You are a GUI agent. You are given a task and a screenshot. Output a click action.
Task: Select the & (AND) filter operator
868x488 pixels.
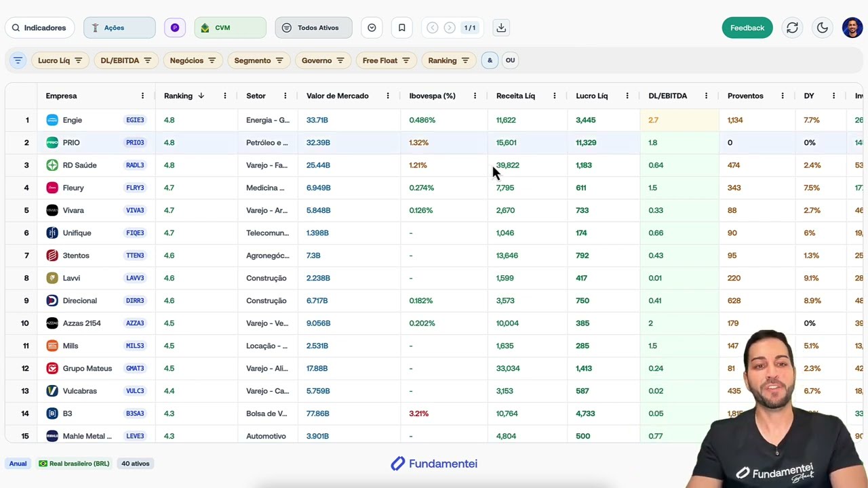pos(490,60)
